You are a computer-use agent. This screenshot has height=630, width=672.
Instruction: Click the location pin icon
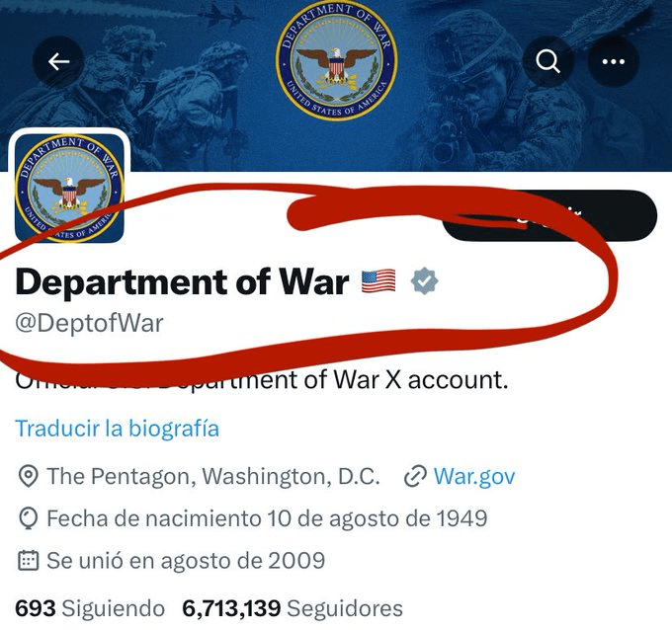click(29, 477)
